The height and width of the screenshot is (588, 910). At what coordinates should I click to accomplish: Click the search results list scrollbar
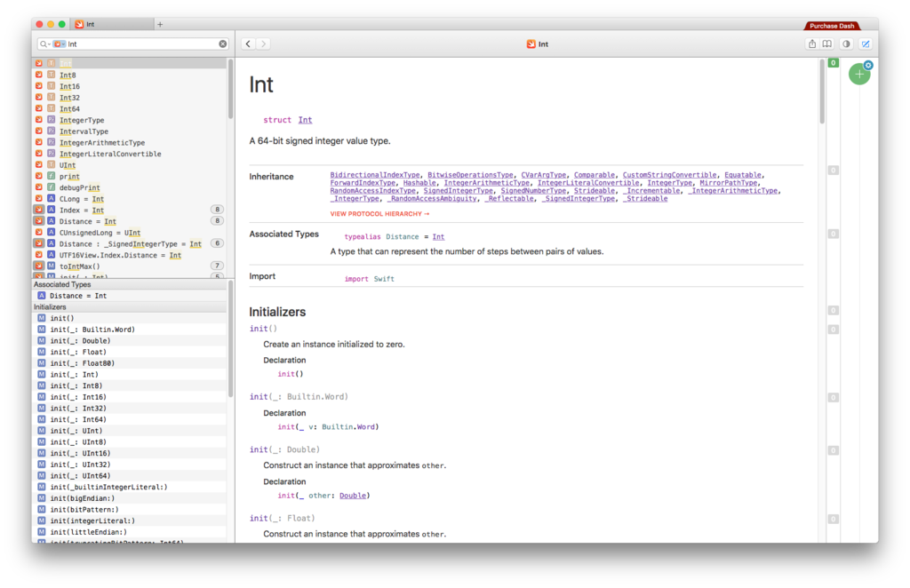click(230, 90)
